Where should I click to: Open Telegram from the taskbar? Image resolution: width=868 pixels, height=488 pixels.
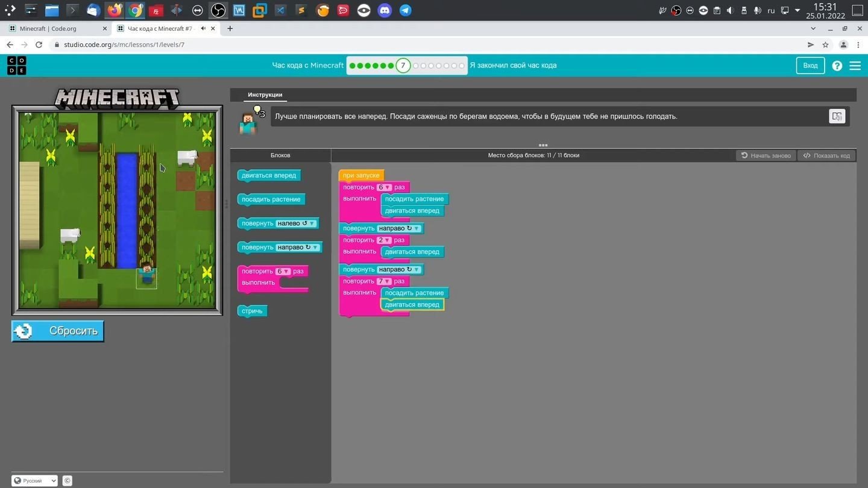[406, 10]
